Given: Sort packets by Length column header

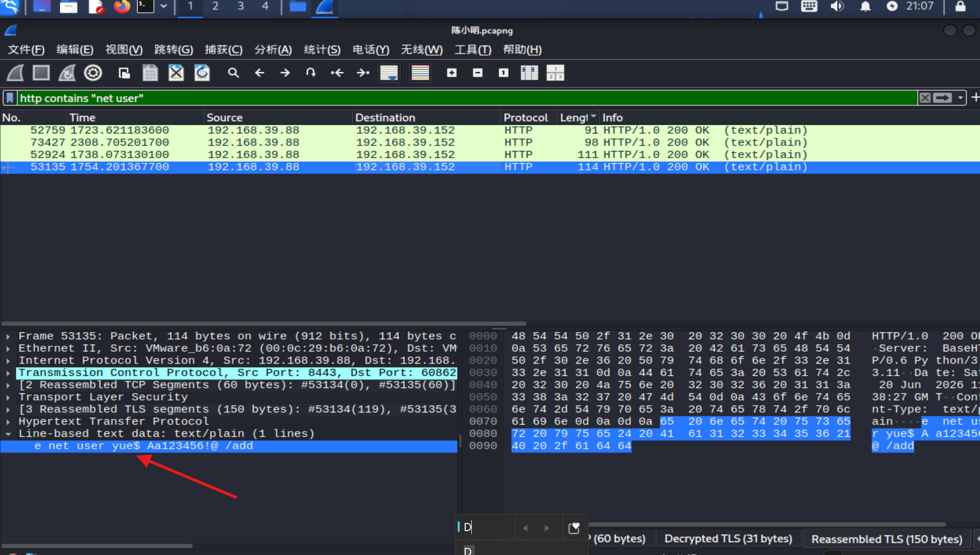Looking at the screenshot, I should tap(577, 118).
